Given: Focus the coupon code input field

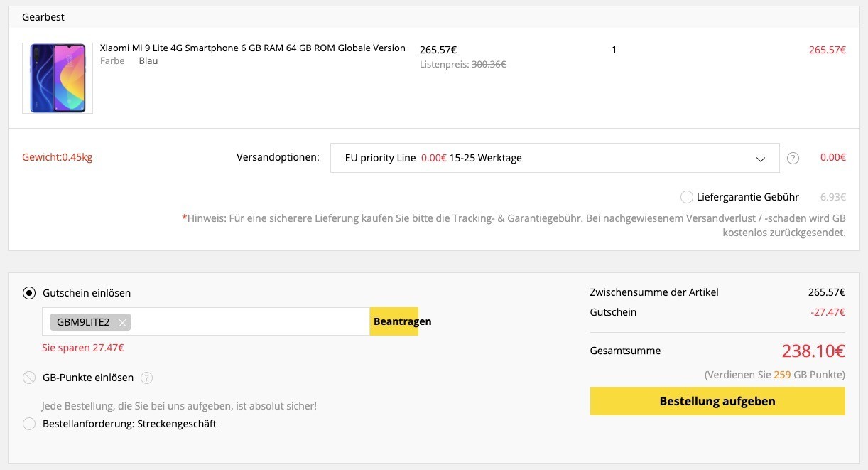Looking at the screenshot, I should pyautogui.click(x=206, y=321).
